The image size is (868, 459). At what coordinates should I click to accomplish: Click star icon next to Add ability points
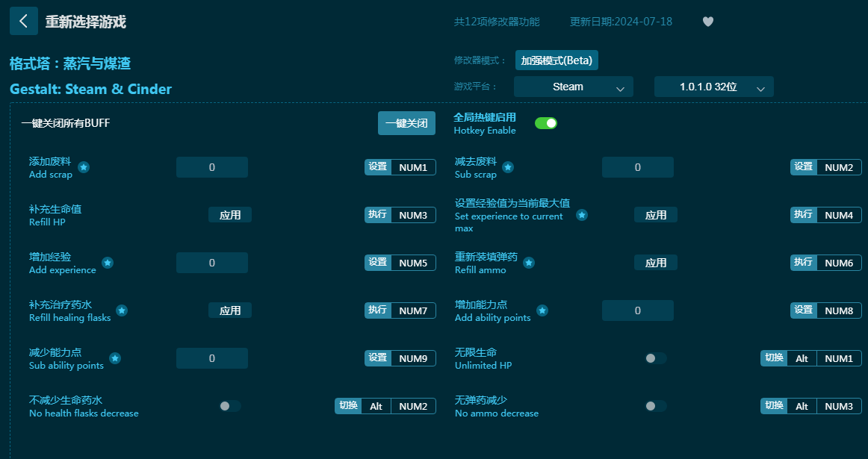click(542, 310)
